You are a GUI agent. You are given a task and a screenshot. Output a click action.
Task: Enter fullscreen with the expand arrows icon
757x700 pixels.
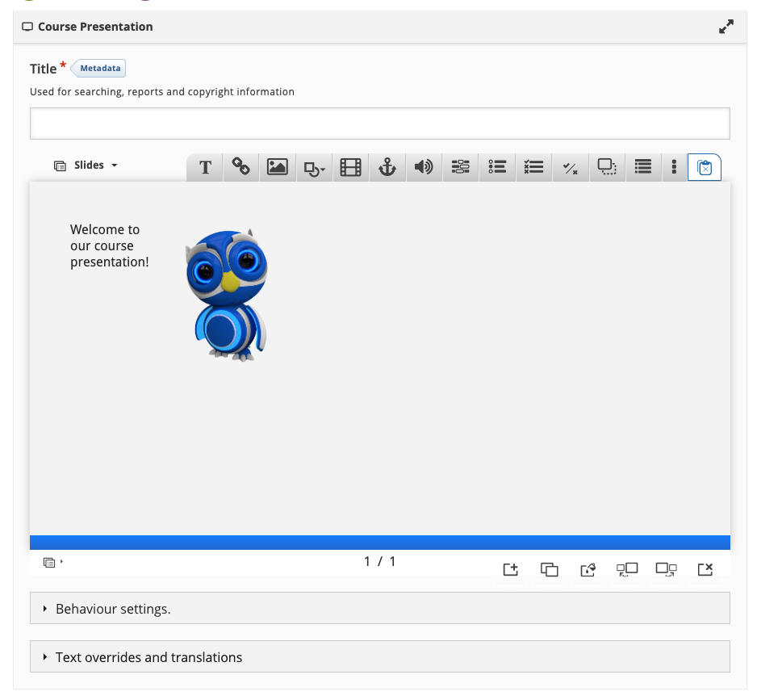click(726, 27)
